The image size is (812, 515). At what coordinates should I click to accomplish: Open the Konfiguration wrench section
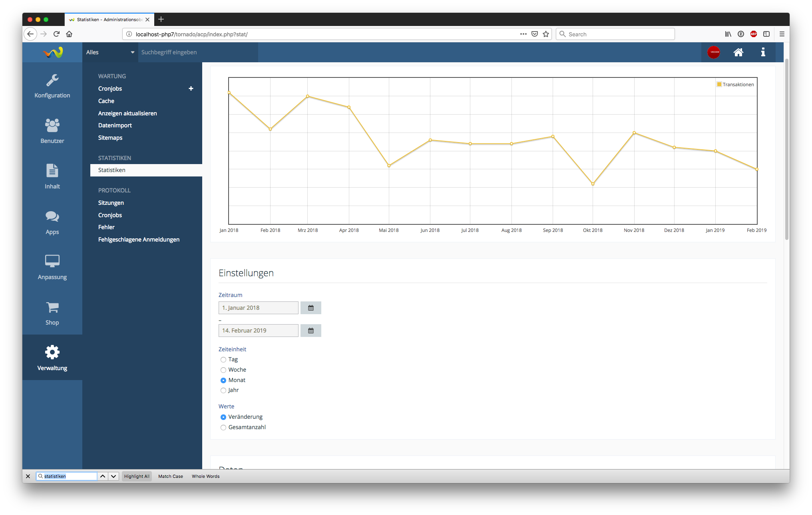(x=52, y=86)
